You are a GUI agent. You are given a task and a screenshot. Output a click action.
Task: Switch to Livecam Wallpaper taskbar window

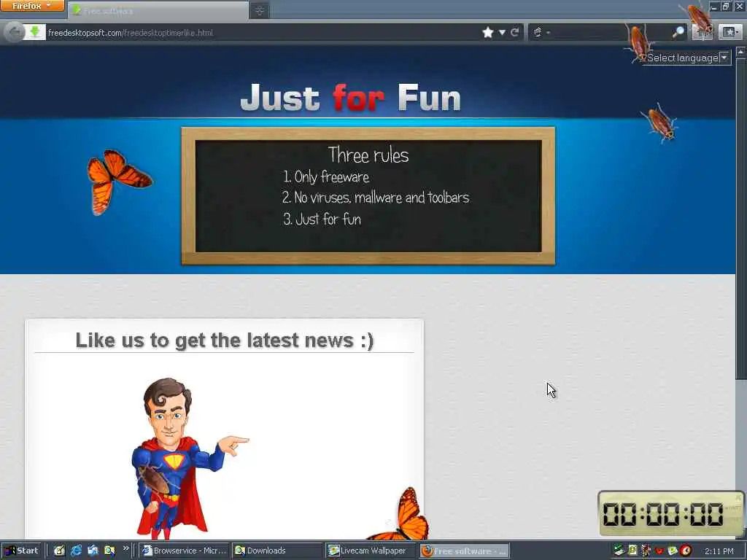(x=370, y=551)
